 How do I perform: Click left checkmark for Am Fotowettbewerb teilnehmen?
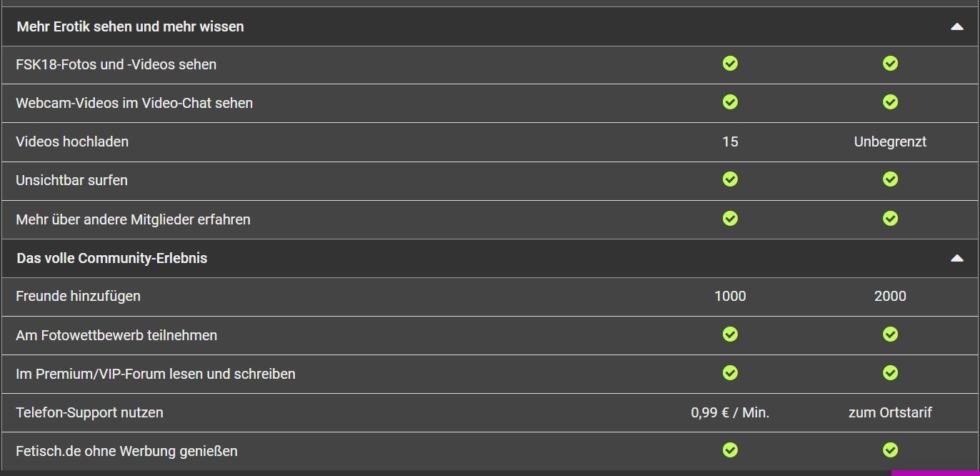[730, 334]
